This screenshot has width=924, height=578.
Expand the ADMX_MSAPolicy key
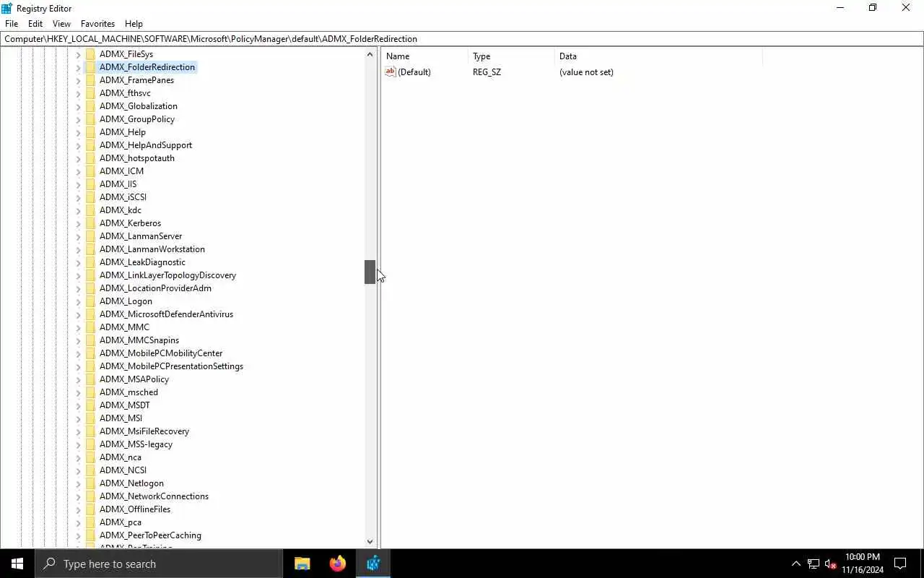[78, 379]
